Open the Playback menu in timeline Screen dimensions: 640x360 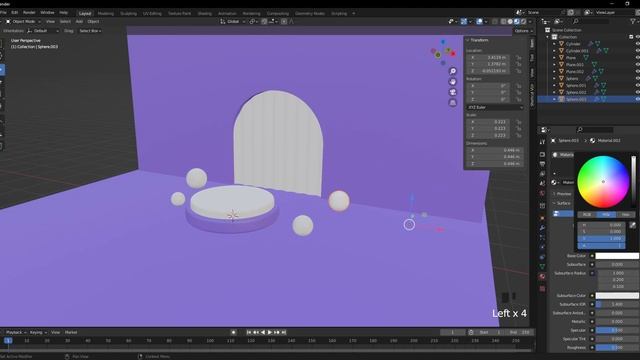point(16,332)
